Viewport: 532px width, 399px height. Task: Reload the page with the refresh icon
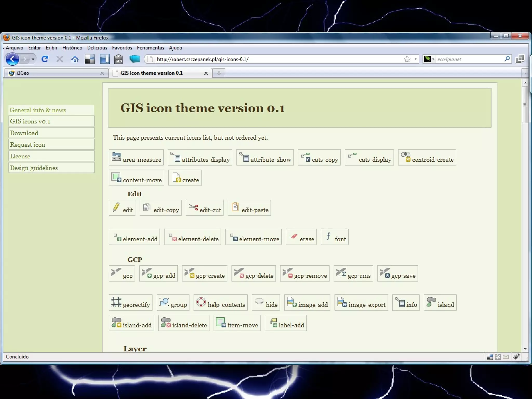click(x=45, y=59)
